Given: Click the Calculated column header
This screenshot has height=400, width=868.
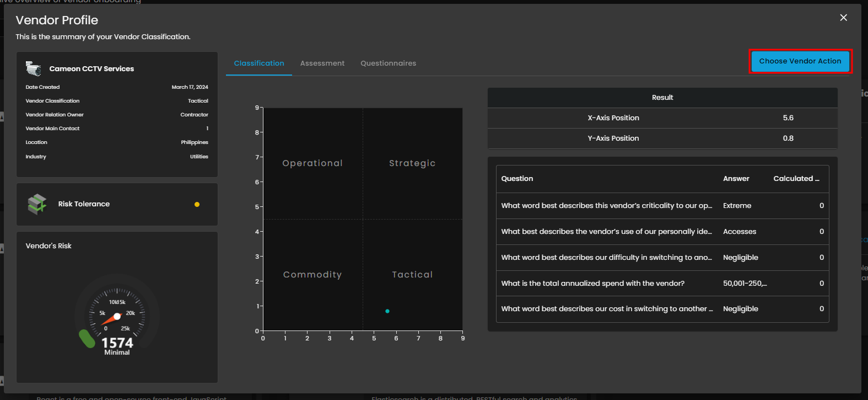Looking at the screenshot, I should [796, 179].
